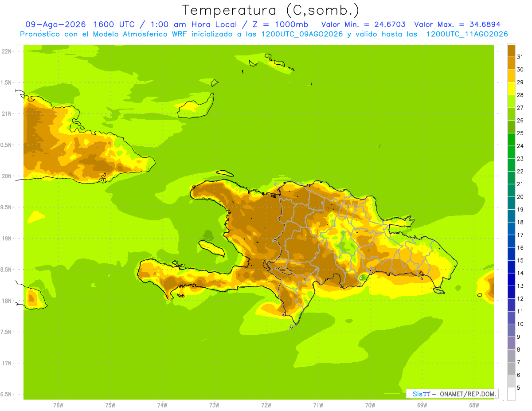Image resolution: width=532 pixels, height=411 pixels.
Task: Click the '74W' longitude label
Action: 162,405
